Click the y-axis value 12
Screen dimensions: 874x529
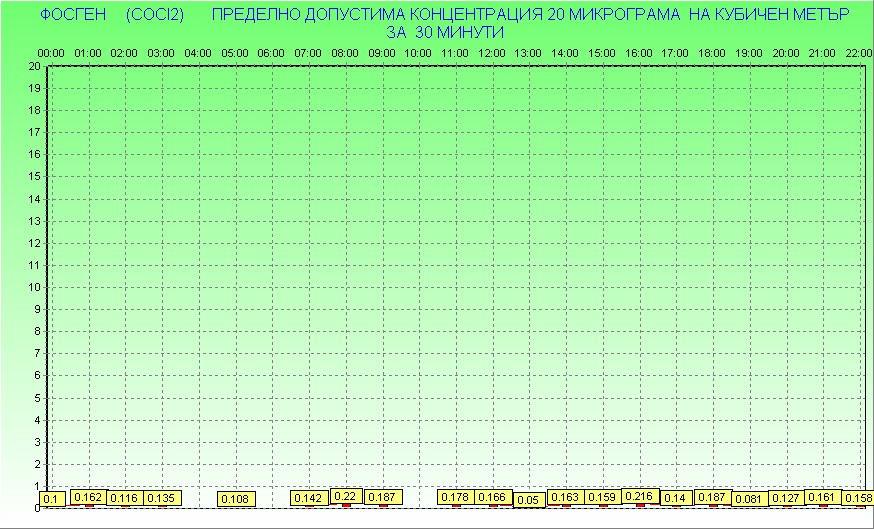[34, 243]
